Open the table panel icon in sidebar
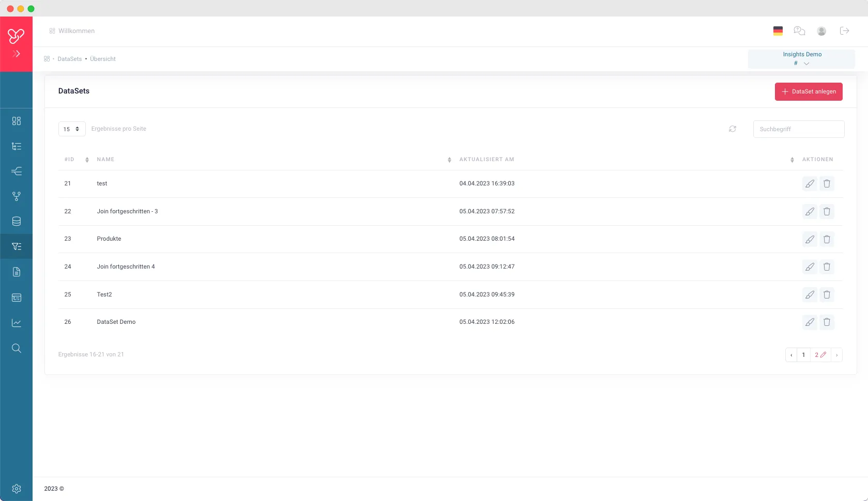868x501 pixels. point(17,298)
